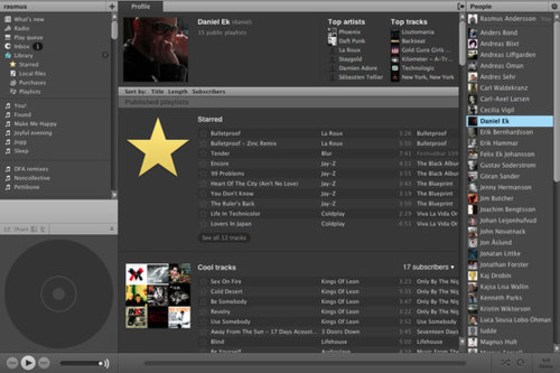This screenshot has height=373, width=560.
Task: Open Joyful evening playlist in sidebar
Action: point(33,133)
